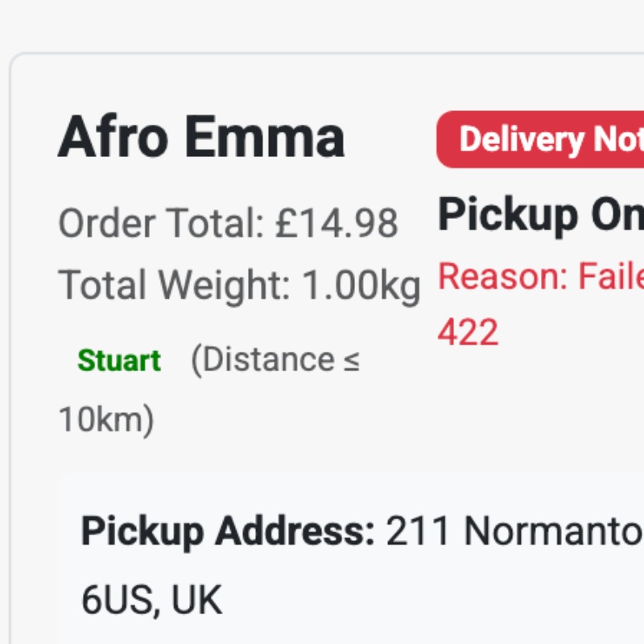
Task: Click the Order Total label text
Action: (161, 223)
